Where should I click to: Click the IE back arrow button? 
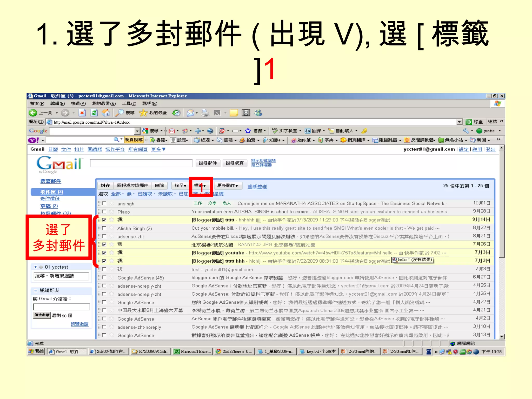pyautogui.click(x=33, y=112)
